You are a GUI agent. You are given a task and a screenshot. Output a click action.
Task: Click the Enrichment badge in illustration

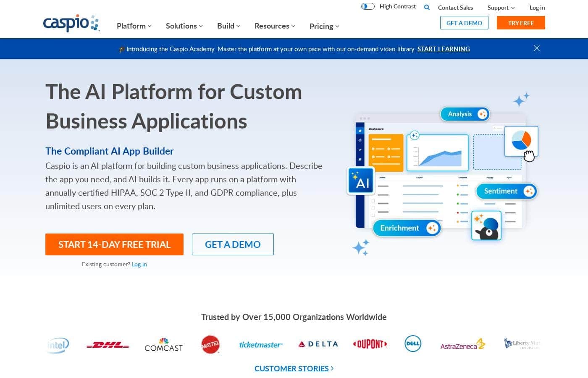[x=407, y=228]
